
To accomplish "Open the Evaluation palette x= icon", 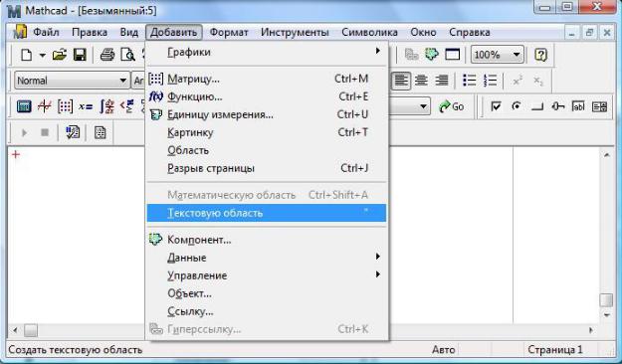I will pyautogui.click(x=86, y=106).
